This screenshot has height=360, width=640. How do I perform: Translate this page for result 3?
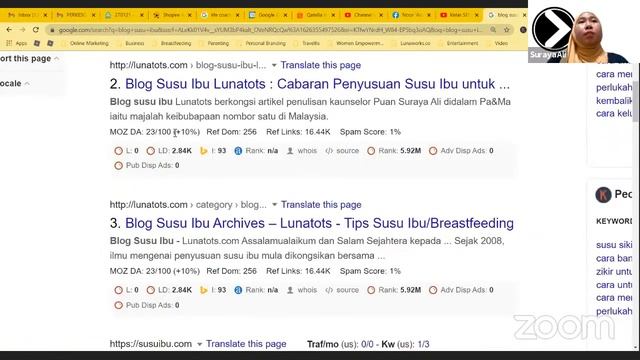[x=321, y=204]
